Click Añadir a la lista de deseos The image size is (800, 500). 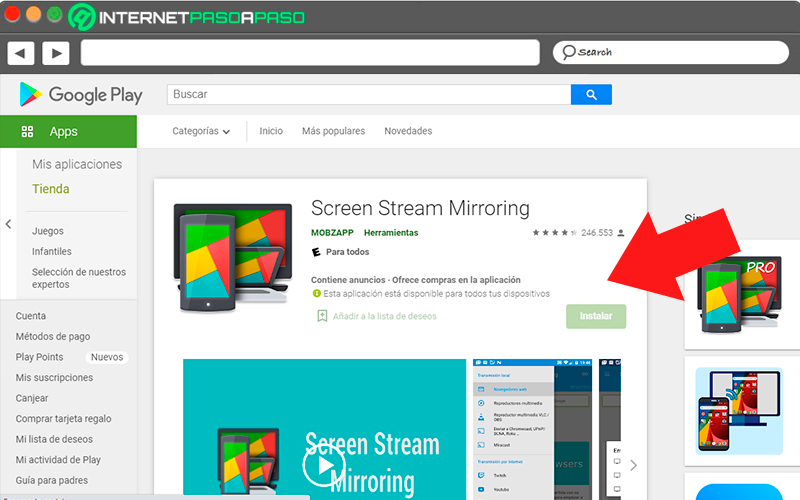(385, 316)
